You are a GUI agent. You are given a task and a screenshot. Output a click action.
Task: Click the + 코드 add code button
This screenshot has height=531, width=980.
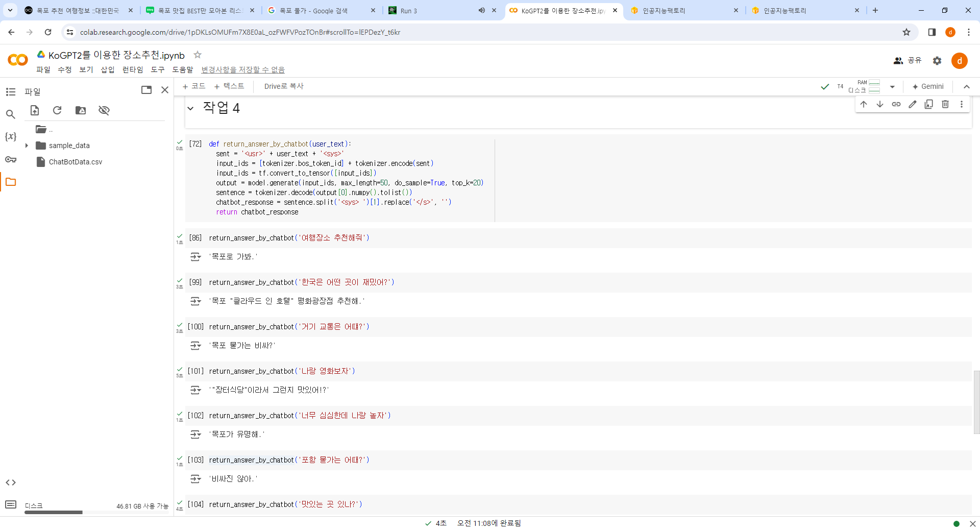[194, 86]
